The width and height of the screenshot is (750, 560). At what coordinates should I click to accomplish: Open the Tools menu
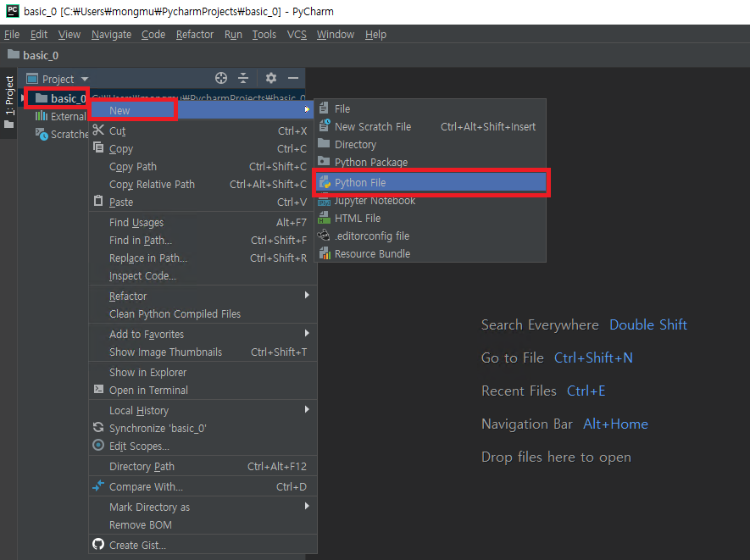coord(264,35)
